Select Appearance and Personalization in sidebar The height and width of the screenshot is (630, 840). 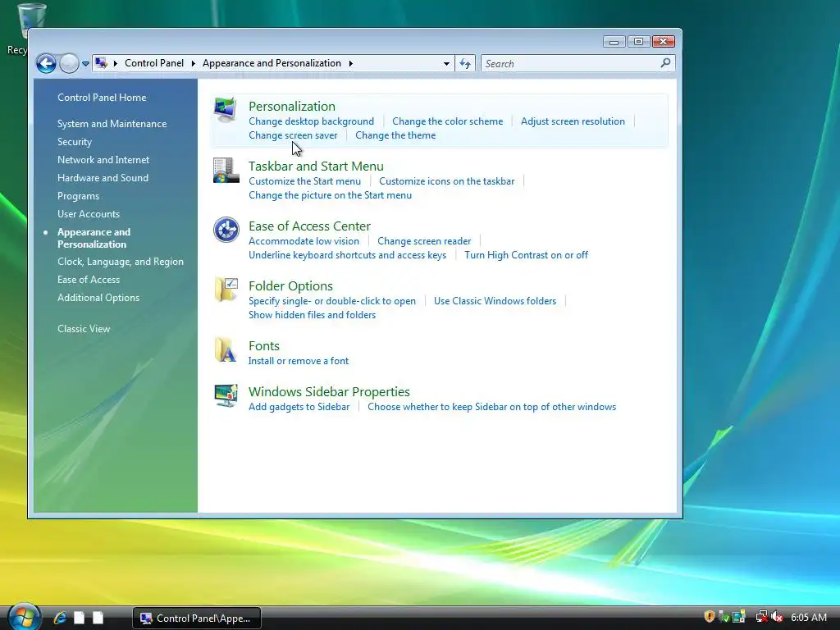(x=94, y=238)
